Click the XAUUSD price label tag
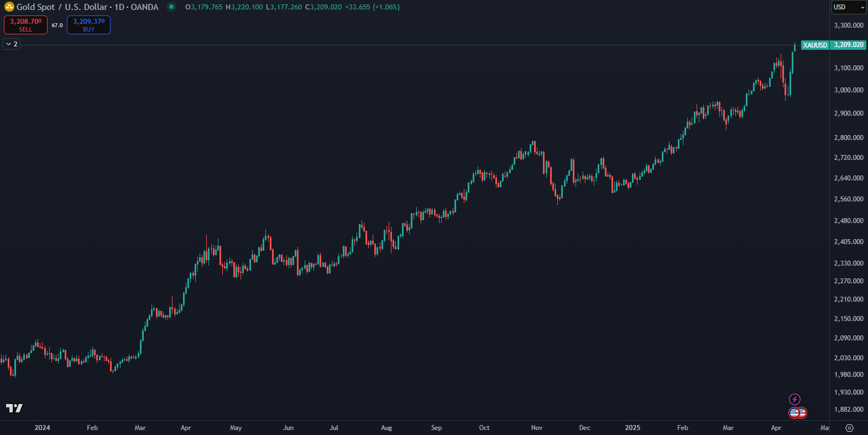 pyautogui.click(x=815, y=45)
